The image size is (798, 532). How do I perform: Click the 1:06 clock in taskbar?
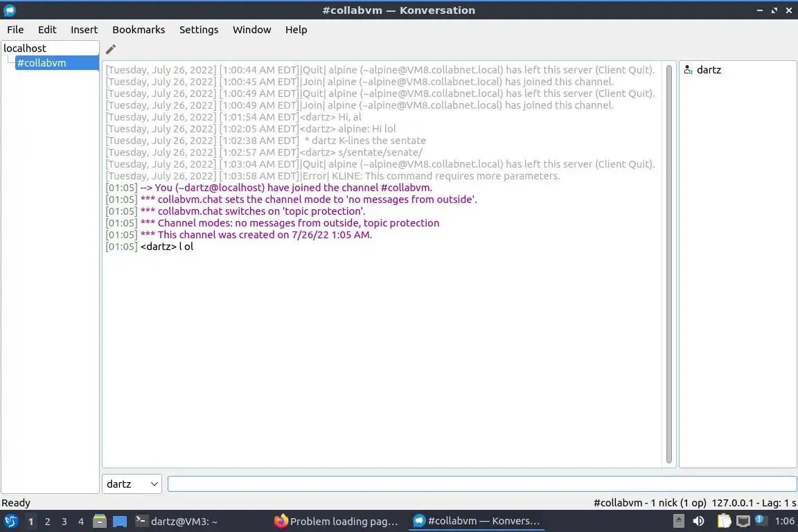tap(784, 521)
